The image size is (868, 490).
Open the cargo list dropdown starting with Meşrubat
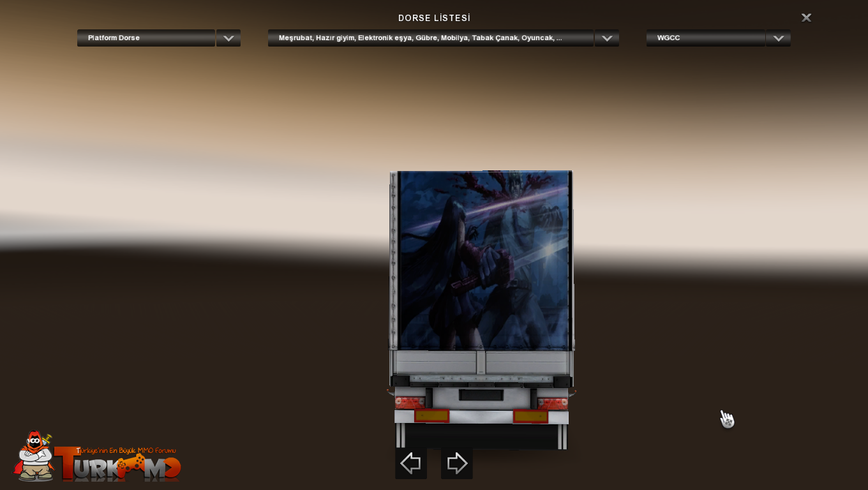(x=431, y=38)
